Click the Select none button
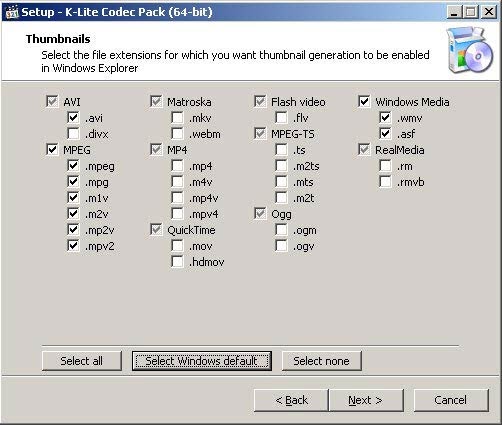The image size is (502, 425). pos(322,361)
